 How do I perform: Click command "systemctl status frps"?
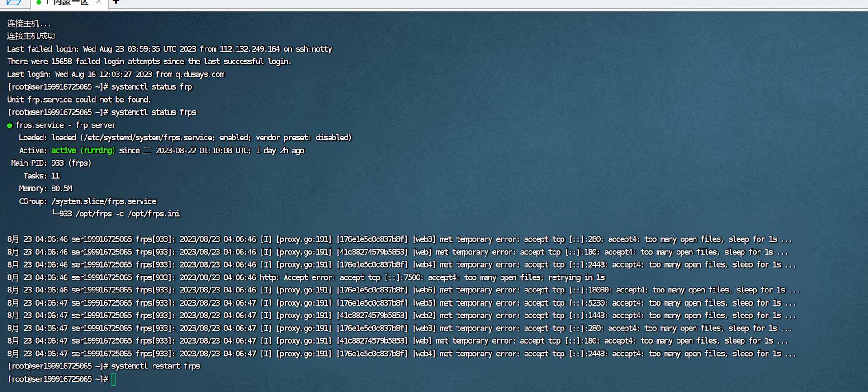click(x=153, y=112)
